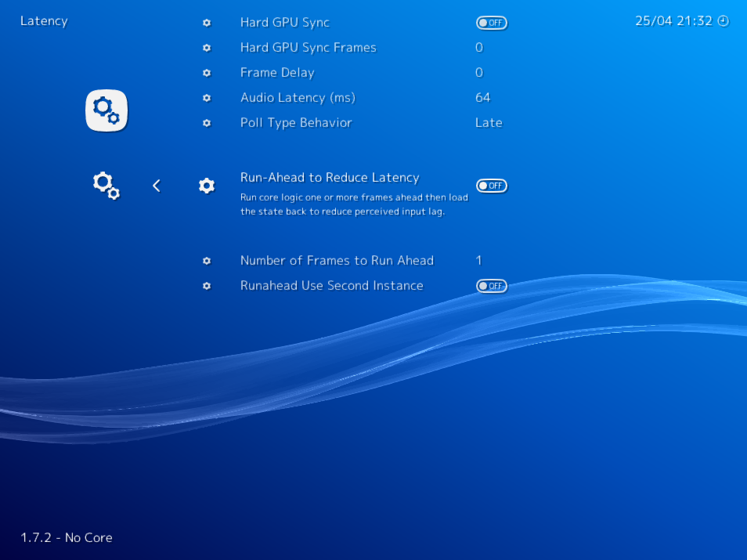747x560 pixels.
Task: Click the gear icon beside Hard GPU Sync
Action: 207,23
